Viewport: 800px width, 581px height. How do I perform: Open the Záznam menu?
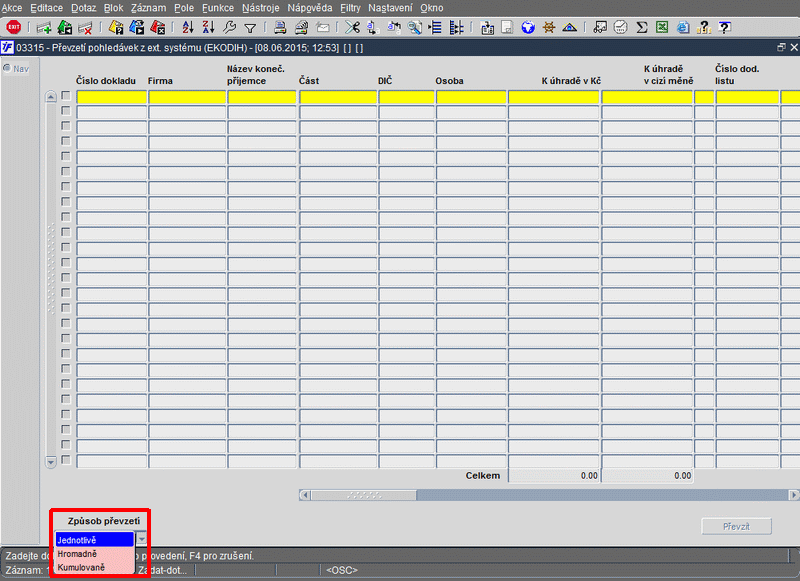148,8
